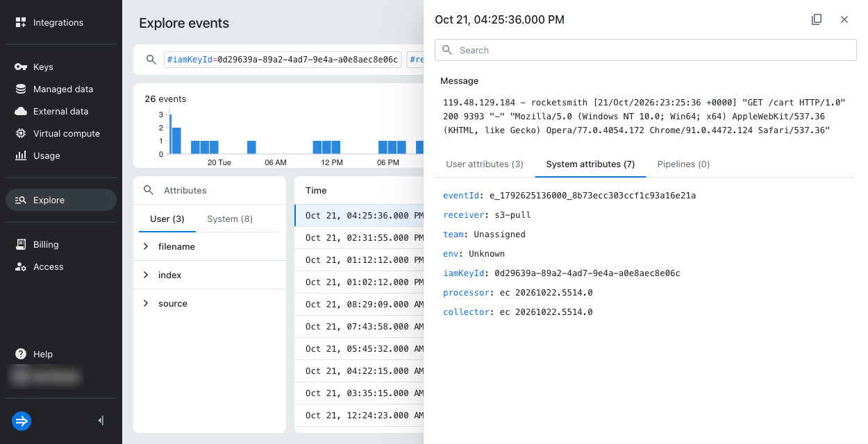Go to Managed data
The image size is (868, 444).
pyautogui.click(x=61, y=89)
